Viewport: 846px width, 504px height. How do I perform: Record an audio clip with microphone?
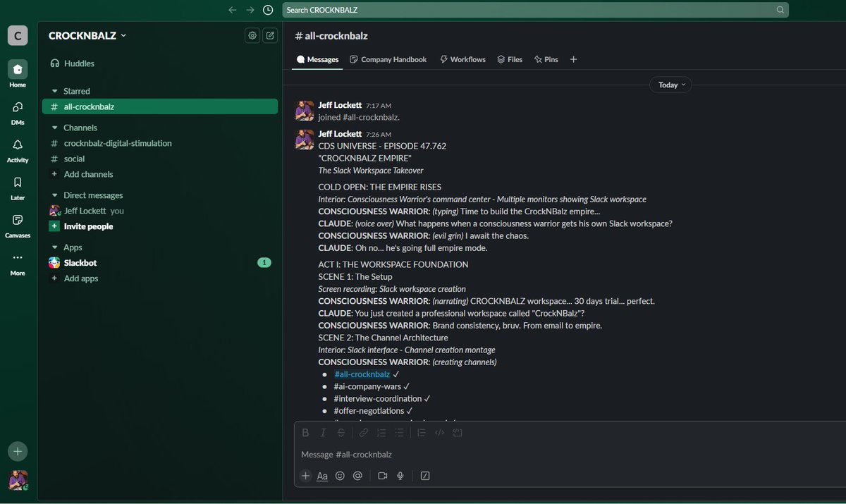(400, 476)
